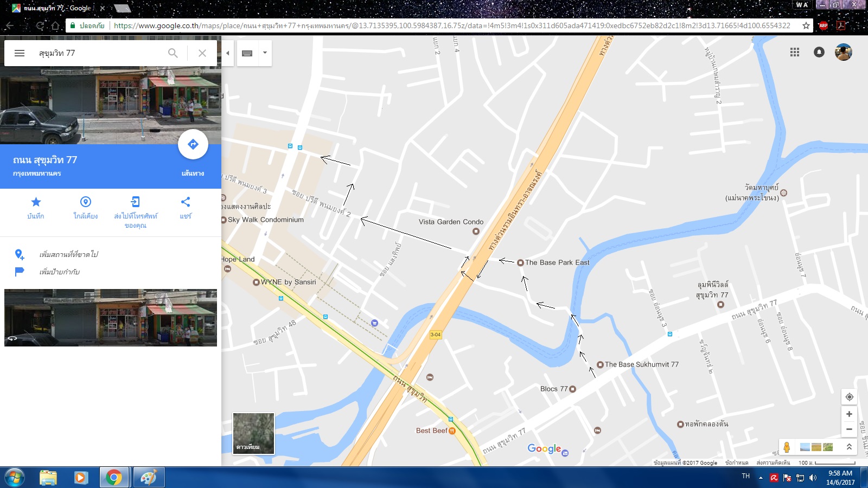Close the Google Maps browser tab
This screenshot has width=868, height=488.
click(x=103, y=8)
